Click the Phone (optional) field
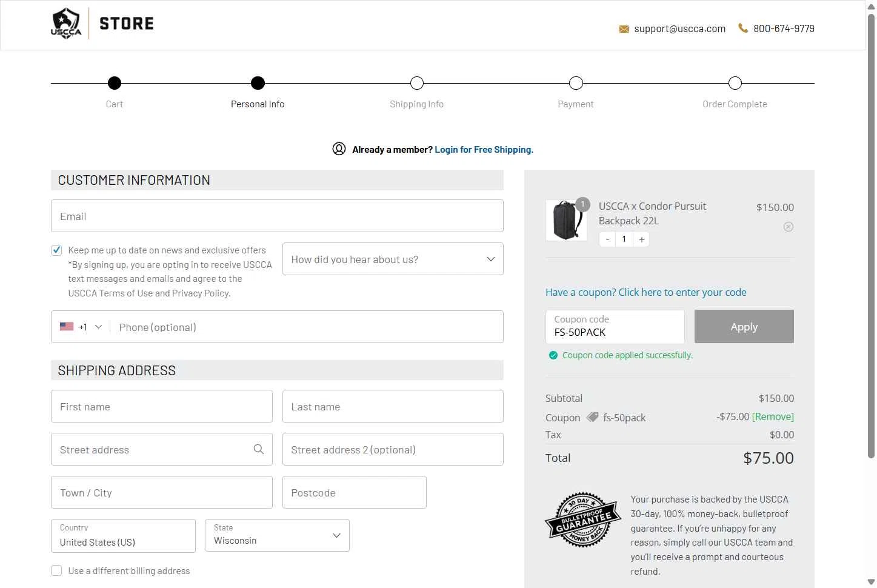The image size is (877, 588). tap(306, 327)
